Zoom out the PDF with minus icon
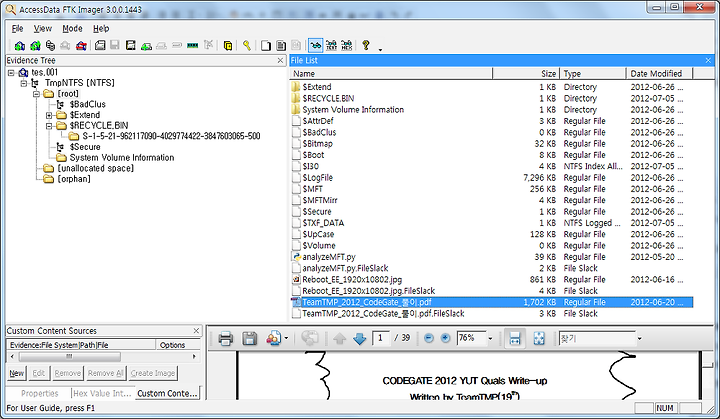The image size is (720, 419). click(429, 339)
